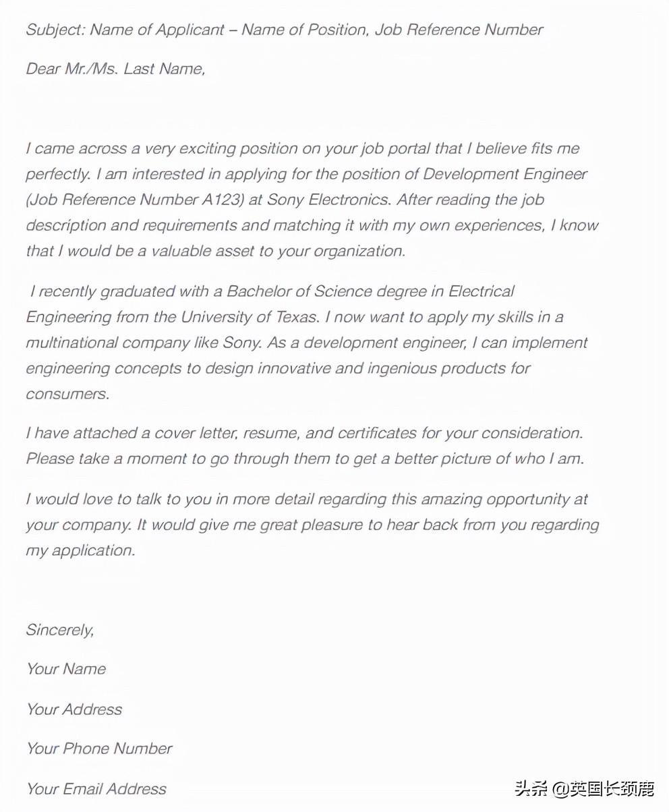Click the "Your Phone Number" placeholder
Image resolution: width=669 pixels, height=812 pixels.
click(99, 749)
